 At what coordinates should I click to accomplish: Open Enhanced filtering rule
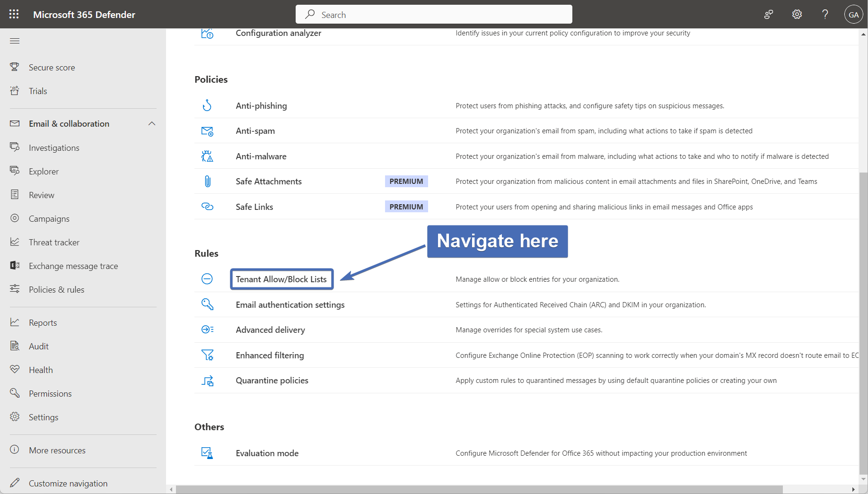click(270, 355)
